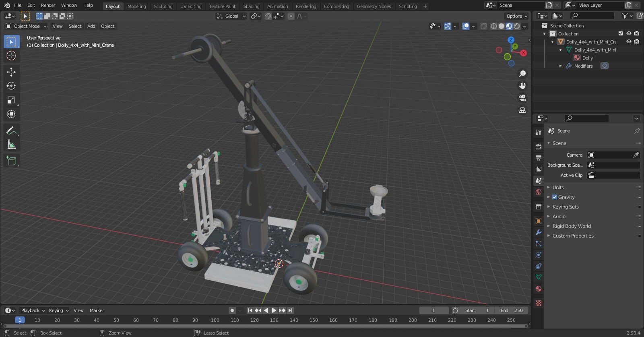Open the Material properties tab
The height and width of the screenshot is (337, 644).
[539, 289]
